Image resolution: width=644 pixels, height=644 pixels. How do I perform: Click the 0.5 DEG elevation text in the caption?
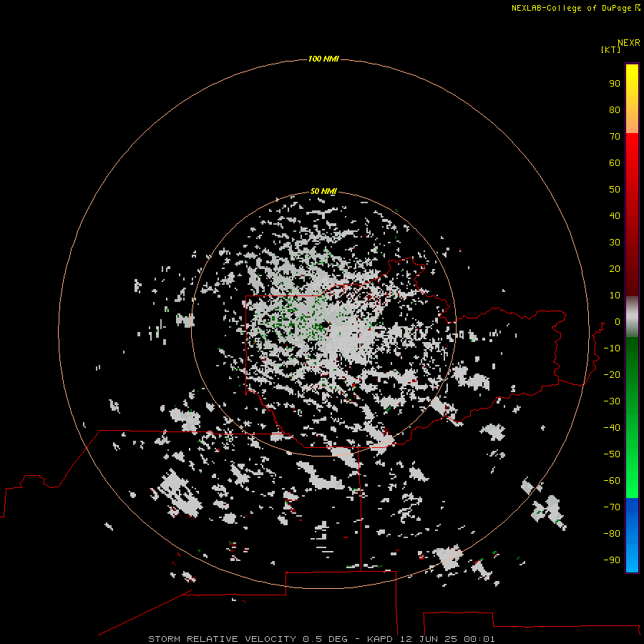325,639
